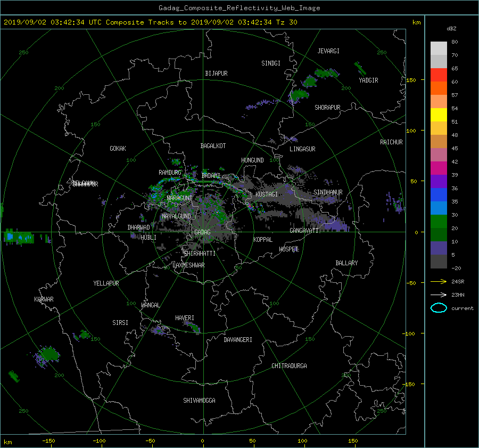
Task: Click the BALLARY city label
Action: pyautogui.click(x=346, y=263)
